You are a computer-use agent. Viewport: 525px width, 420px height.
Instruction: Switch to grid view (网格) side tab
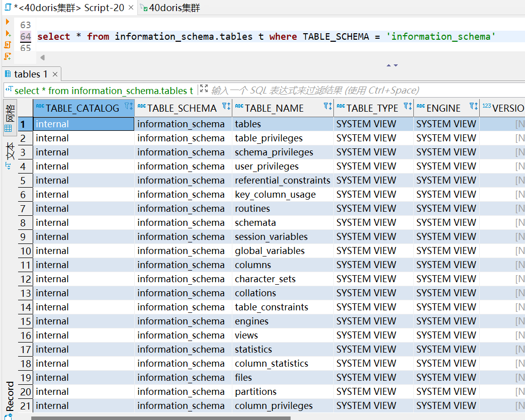coord(10,117)
